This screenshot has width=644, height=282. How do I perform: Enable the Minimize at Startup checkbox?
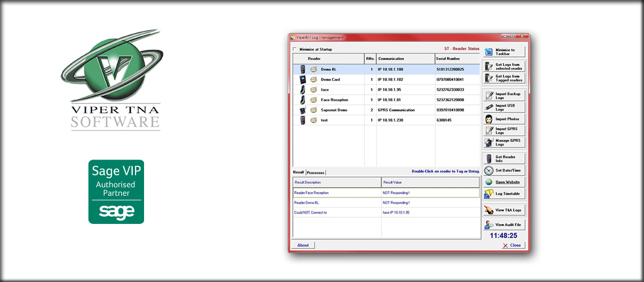pos(294,50)
